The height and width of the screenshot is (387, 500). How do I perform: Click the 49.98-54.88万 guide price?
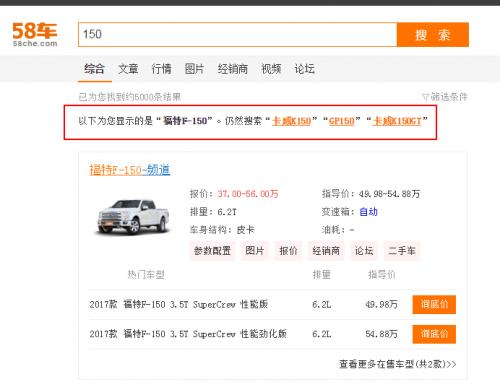pyautogui.click(x=389, y=194)
